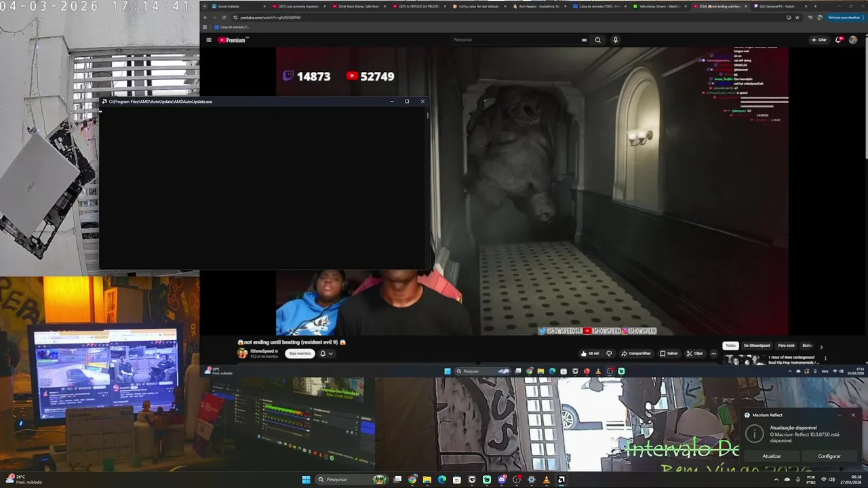Open File Explorer from the bottom taskbar

coord(427,480)
